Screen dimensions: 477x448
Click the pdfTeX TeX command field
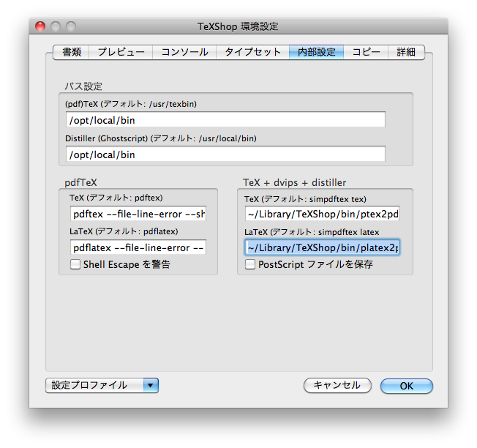click(x=138, y=214)
